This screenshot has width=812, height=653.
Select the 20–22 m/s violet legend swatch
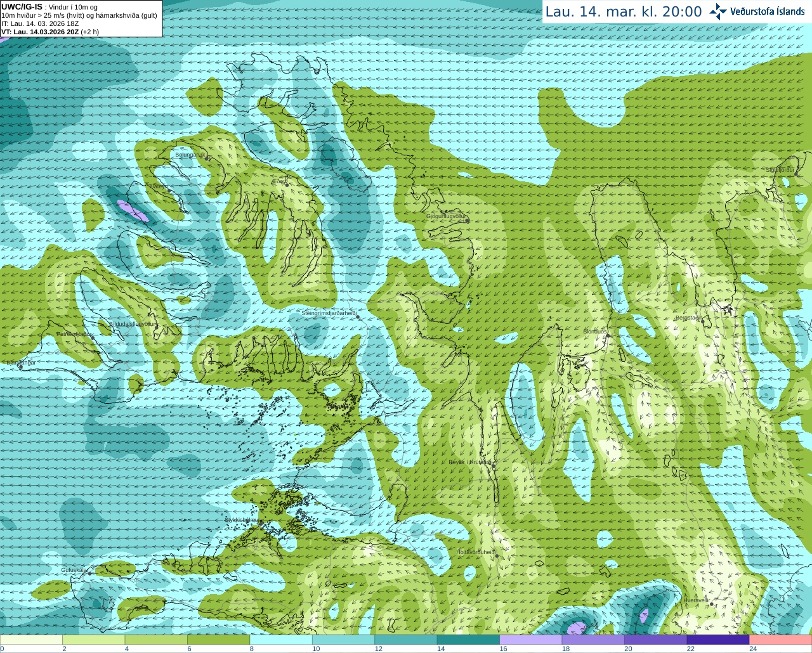[x=656, y=640]
